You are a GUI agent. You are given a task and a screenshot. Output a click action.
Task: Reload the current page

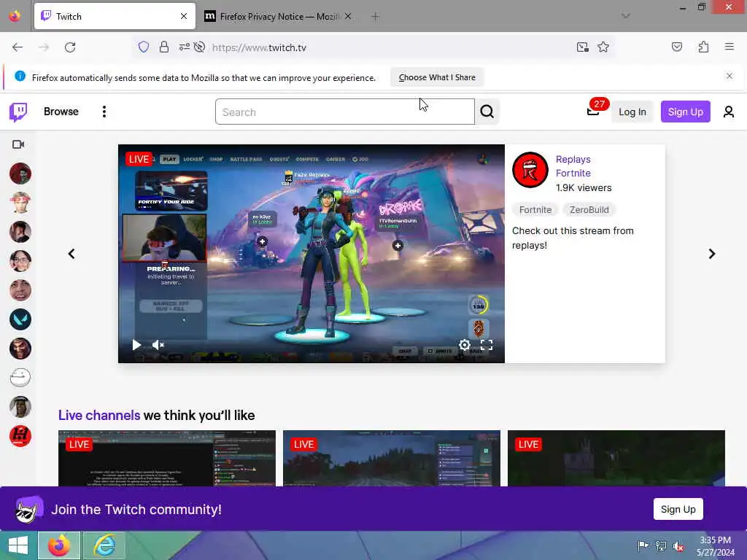click(x=70, y=47)
